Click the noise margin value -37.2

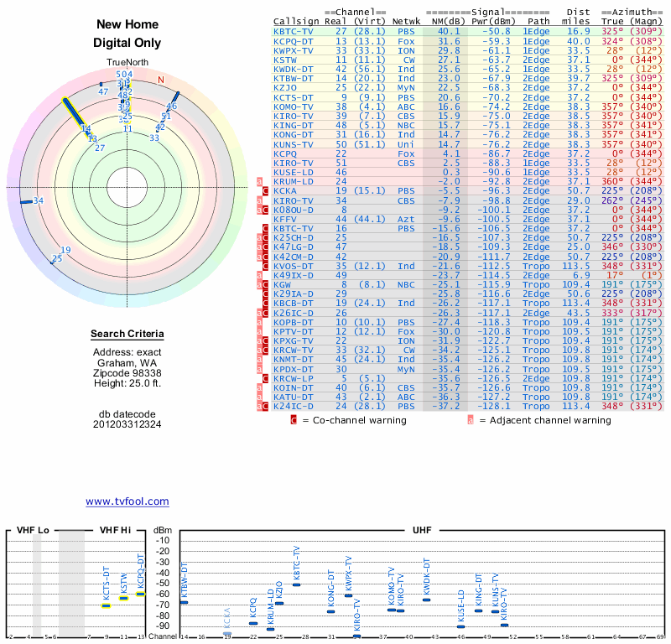[x=446, y=406]
